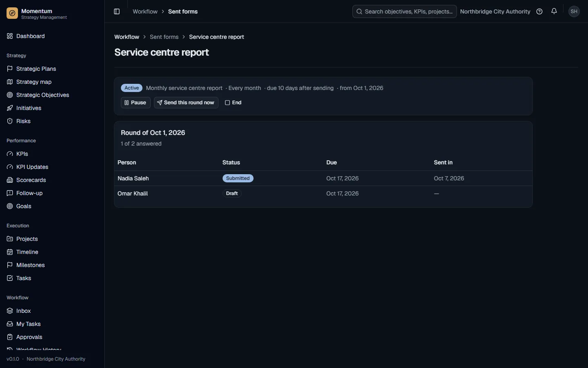This screenshot has width=588, height=368.
Task: Open the notifications bell
Action: pyautogui.click(x=554, y=11)
